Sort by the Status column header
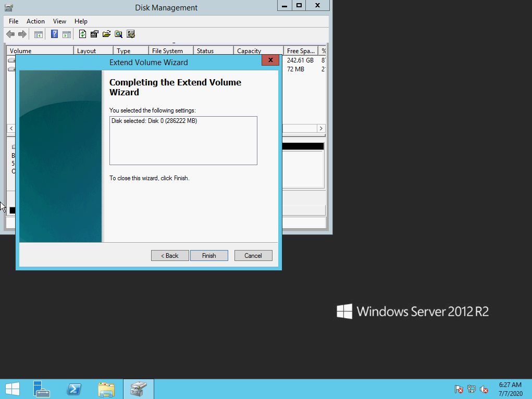The image size is (532, 399). tap(214, 51)
